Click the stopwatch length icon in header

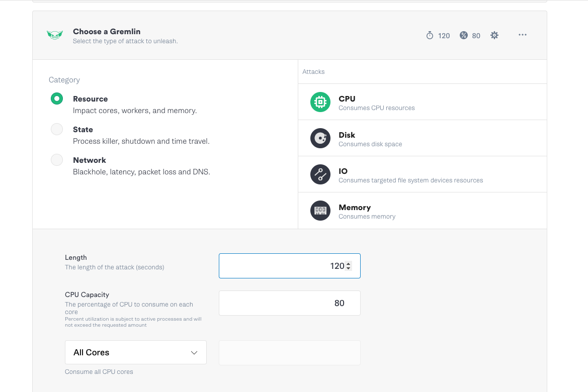430,36
